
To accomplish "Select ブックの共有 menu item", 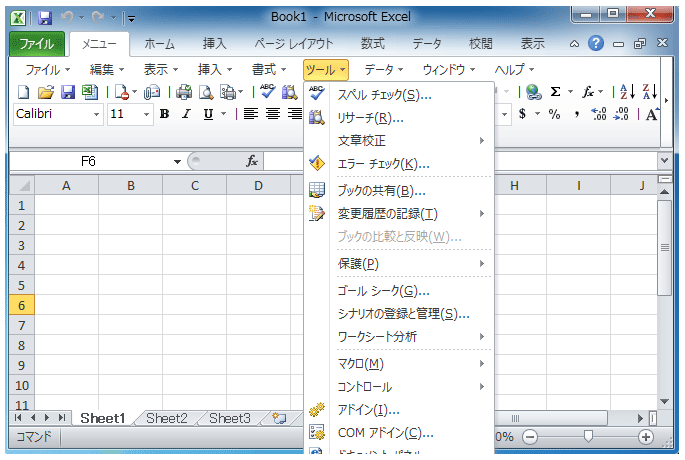I will [x=398, y=190].
